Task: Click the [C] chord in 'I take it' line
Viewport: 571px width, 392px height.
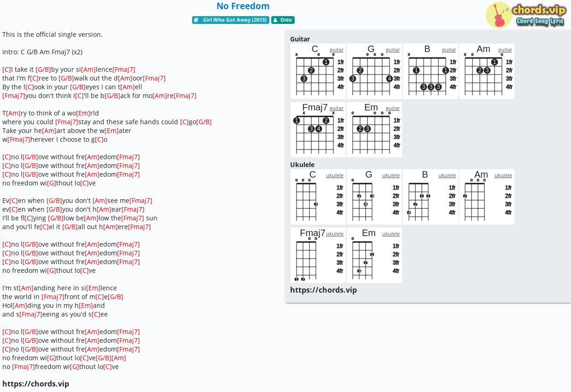Action: point(6,69)
